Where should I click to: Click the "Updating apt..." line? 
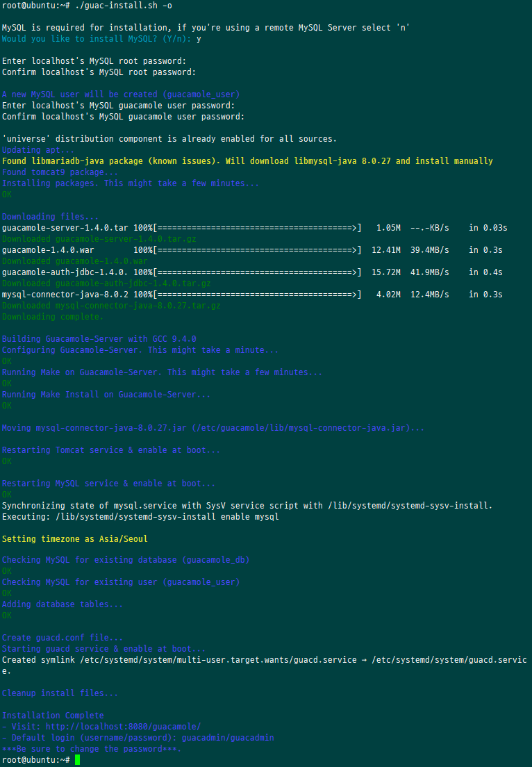[x=38, y=150]
